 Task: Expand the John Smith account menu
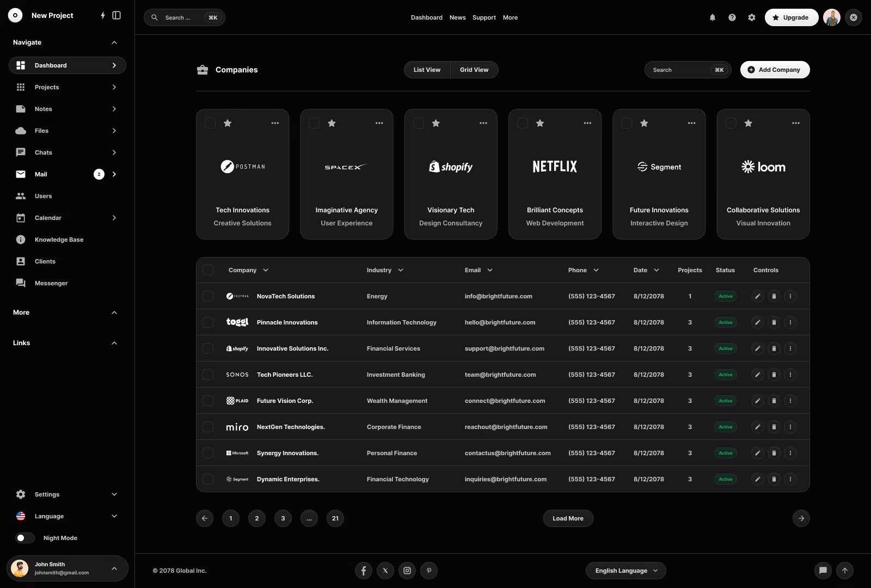coord(114,568)
